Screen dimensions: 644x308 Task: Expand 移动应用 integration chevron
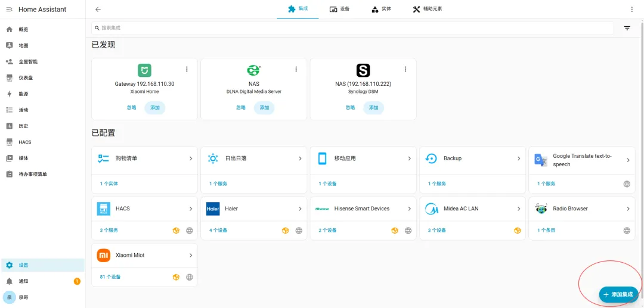click(x=409, y=158)
